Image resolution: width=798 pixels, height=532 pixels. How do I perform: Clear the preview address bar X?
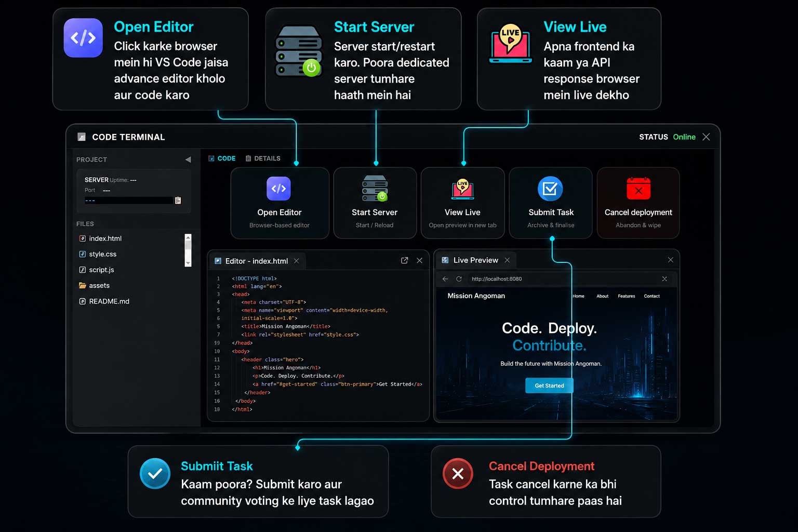tap(664, 279)
